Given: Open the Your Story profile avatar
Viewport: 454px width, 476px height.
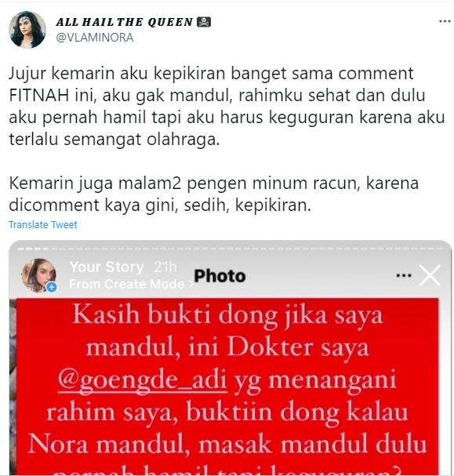Looking at the screenshot, I should pyautogui.click(x=38, y=274).
